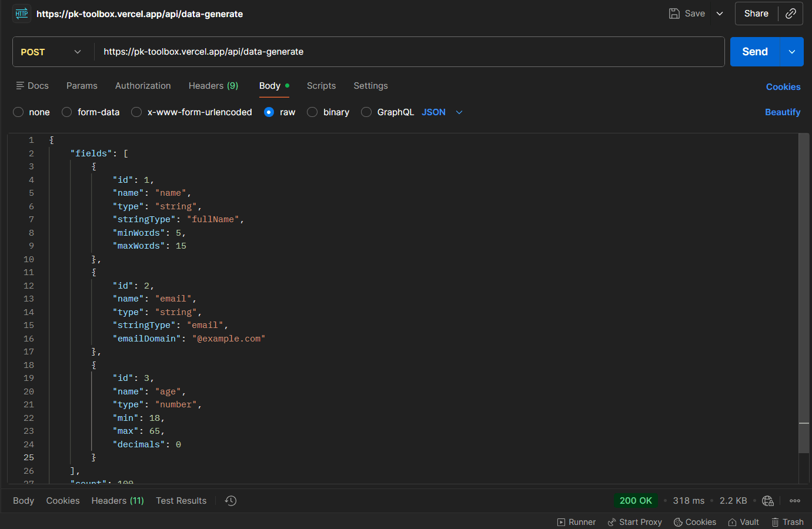
Task: Beautify the JSON body
Action: click(783, 112)
